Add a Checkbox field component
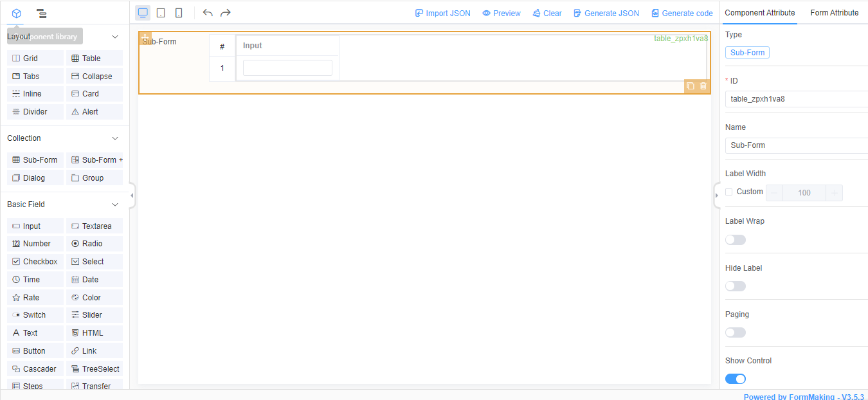This screenshot has width=868, height=400. tap(35, 262)
